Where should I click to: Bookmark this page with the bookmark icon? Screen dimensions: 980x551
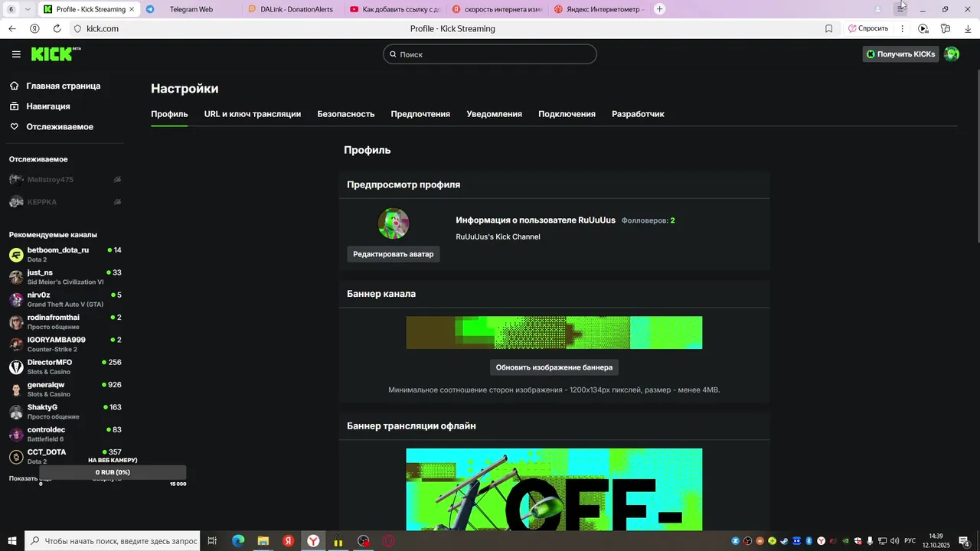tap(828, 28)
